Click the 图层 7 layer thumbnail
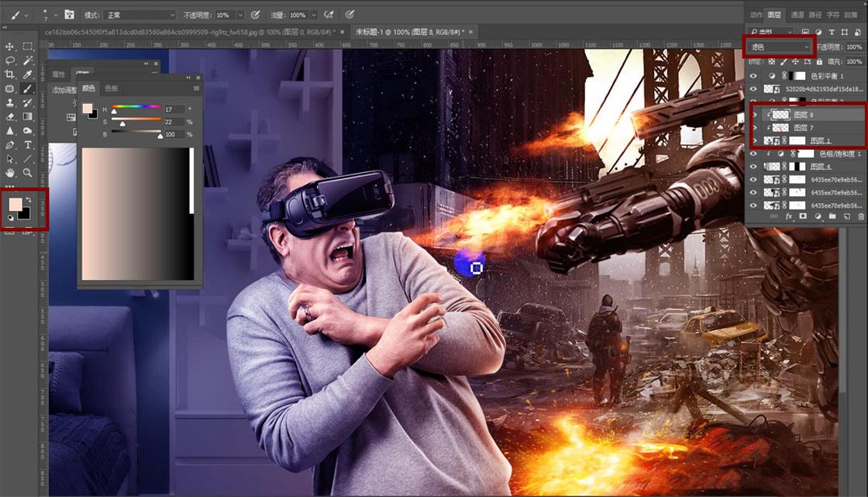Image resolution: width=868 pixels, height=497 pixels. [780, 127]
